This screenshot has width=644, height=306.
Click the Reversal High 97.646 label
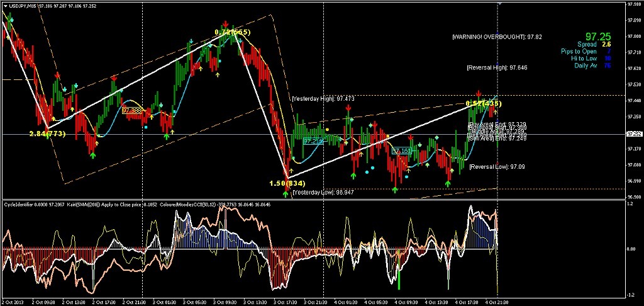point(497,67)
